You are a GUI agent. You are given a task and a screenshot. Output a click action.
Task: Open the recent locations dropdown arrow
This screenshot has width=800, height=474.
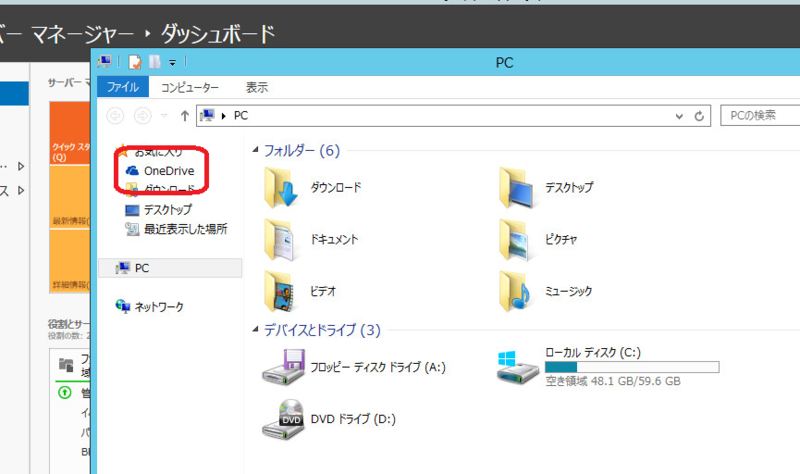[x=164, y=116]
